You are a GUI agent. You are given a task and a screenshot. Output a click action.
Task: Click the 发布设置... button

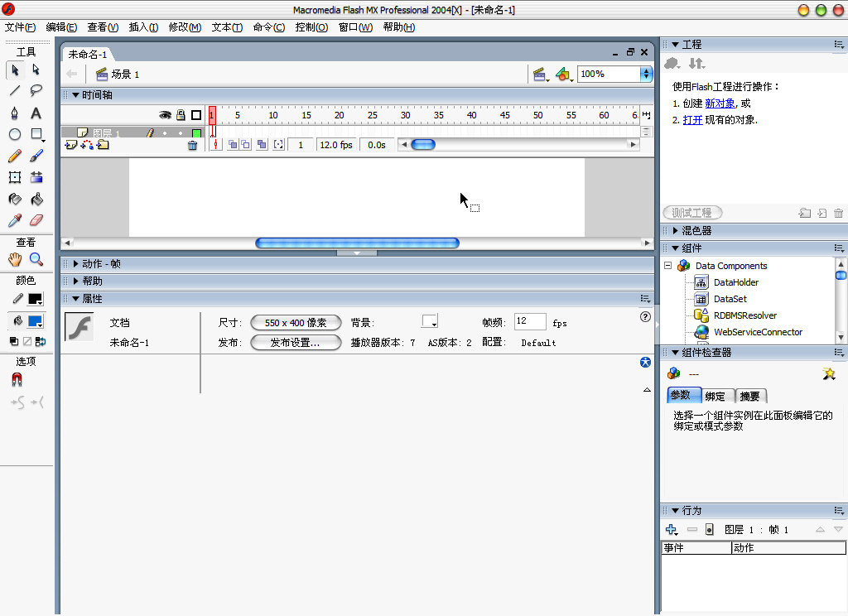pyautogui.click(x=296, y=343)
